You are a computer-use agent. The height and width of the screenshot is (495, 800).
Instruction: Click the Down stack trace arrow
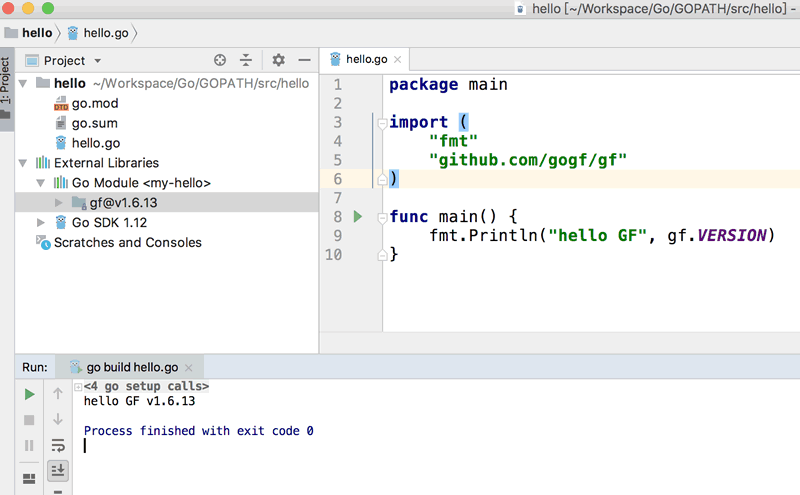pyautogui.click(x=58, y=420)
